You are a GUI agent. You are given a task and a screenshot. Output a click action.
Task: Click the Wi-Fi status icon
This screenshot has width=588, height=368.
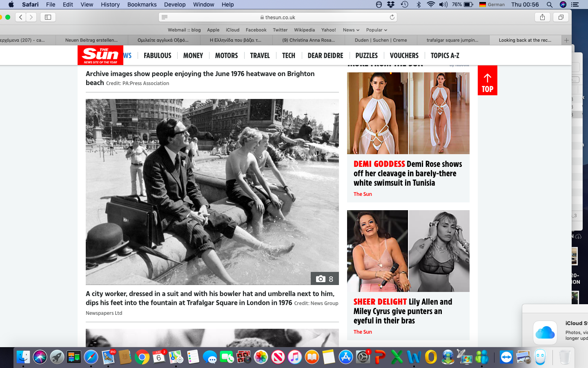click(431, 4)
